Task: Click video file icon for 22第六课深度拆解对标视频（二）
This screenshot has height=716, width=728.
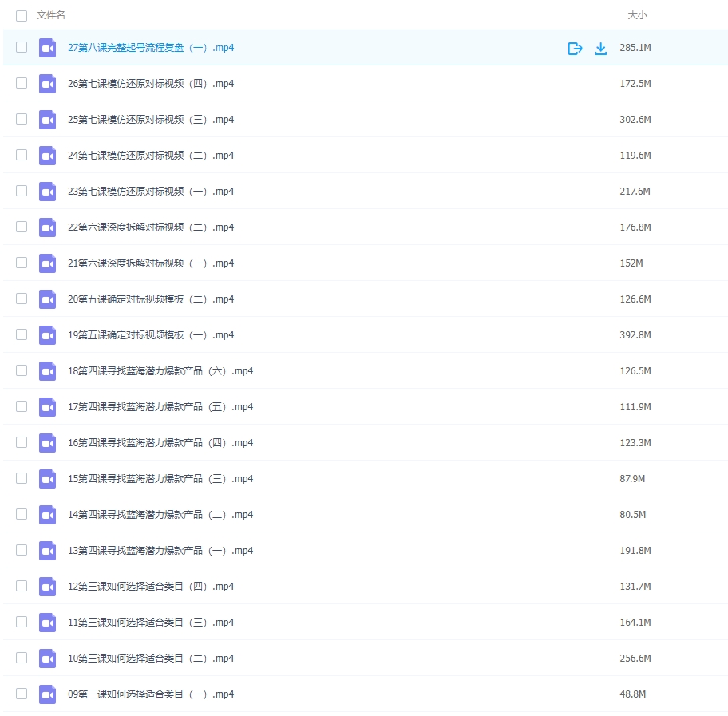Action: click(47, 227)
